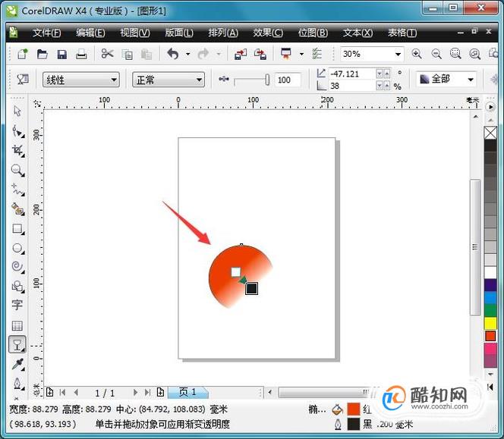Click the Redo arrow icon
This screenshot has height=439, width=504.
(203, 54)
